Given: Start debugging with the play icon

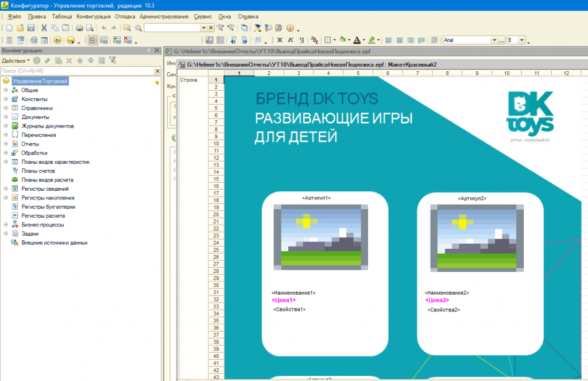Looking at the screenshot, I should point(57,40).
